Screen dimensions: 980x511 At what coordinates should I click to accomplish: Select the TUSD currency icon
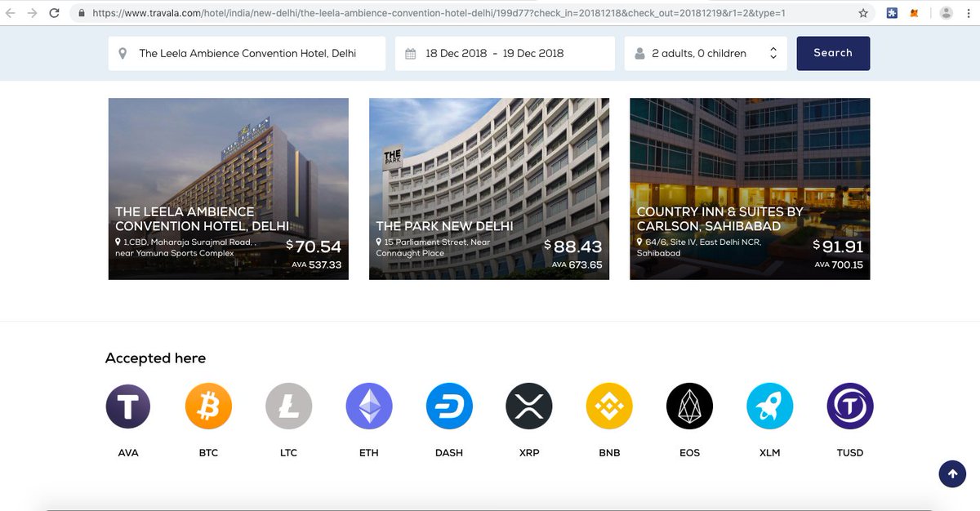click(849, 406)
